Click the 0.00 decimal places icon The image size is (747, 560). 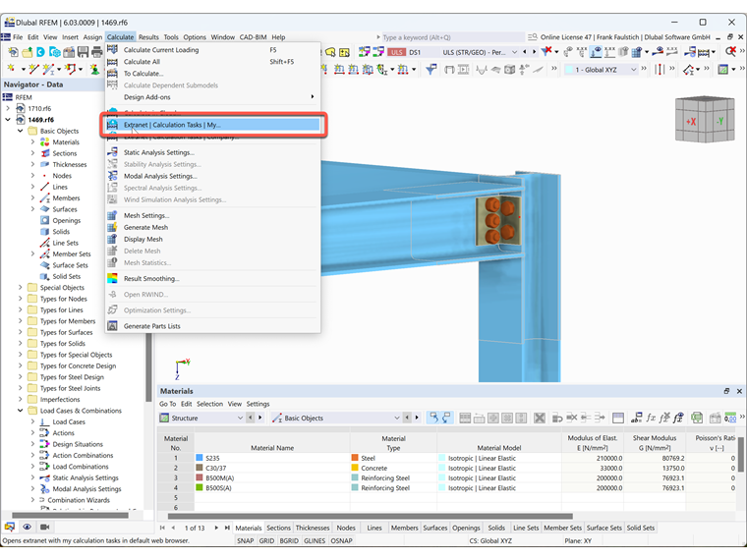click(x=730, y=419)
